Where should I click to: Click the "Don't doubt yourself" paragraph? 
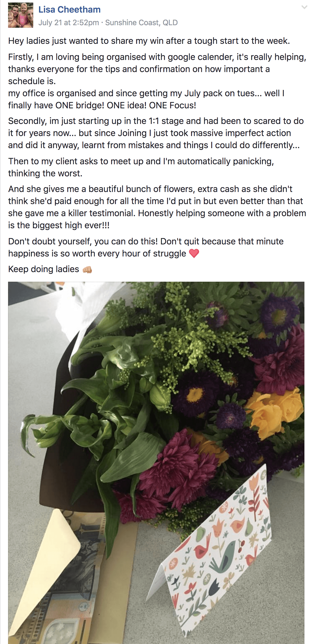point(146,247)
